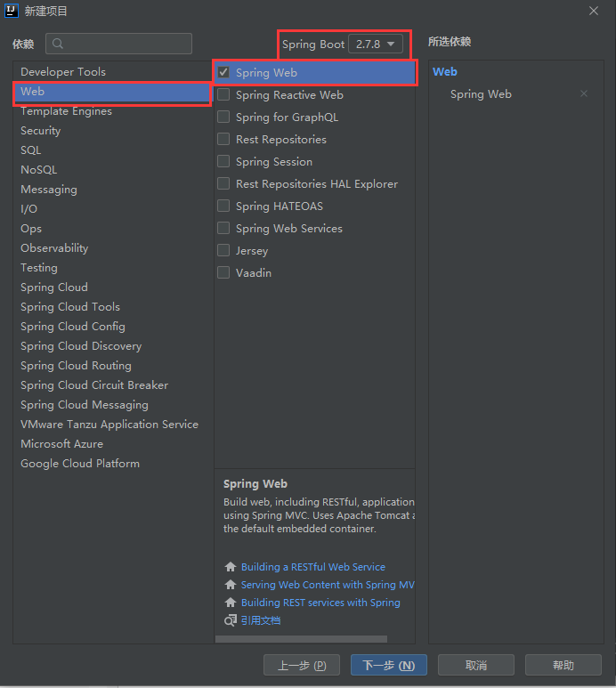Check the Spring Session checkbox
616x688 pixels.
tap(224, 162)
